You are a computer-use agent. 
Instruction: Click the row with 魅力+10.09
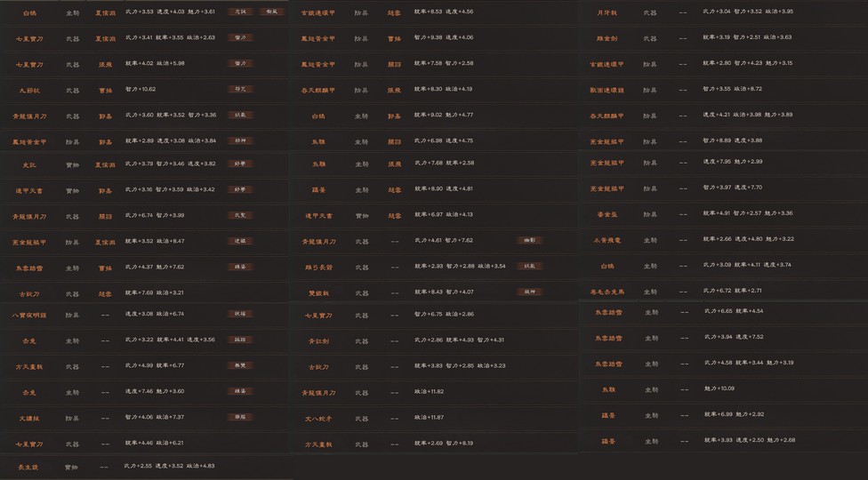(x=723, y=389)
